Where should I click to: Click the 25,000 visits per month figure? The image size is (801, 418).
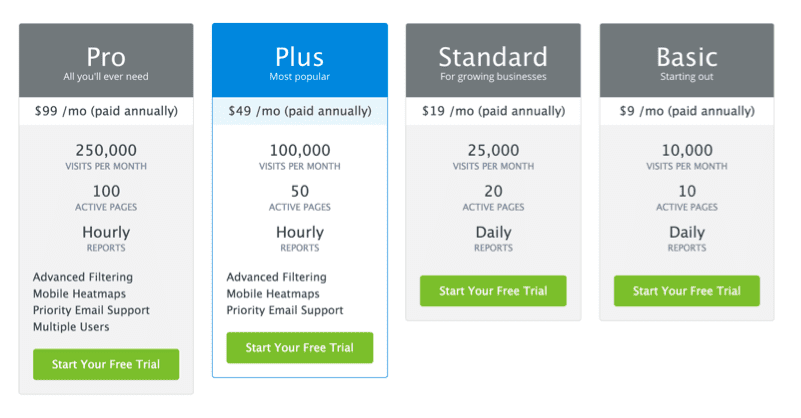[493, 151]
